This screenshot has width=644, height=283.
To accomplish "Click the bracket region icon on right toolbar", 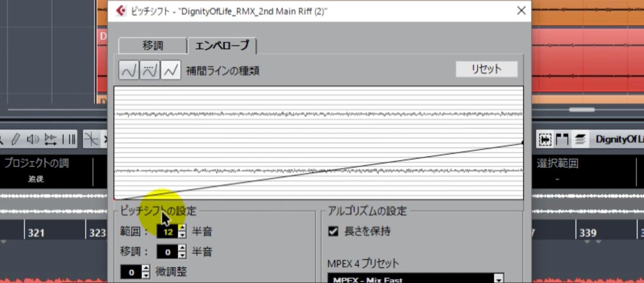I will coord(562,140).
